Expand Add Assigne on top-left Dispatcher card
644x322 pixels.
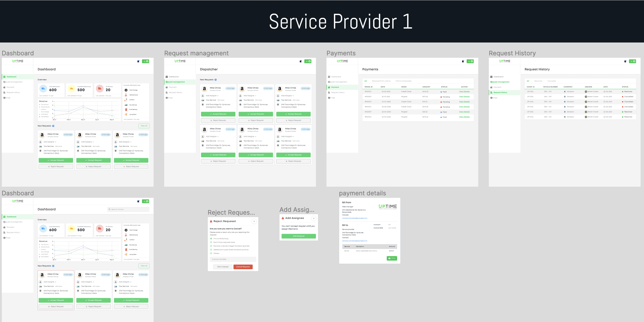212,96
